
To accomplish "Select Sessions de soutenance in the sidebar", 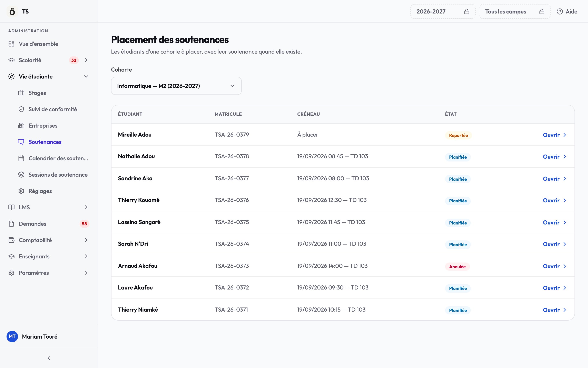I will click(x=53, y=175).
